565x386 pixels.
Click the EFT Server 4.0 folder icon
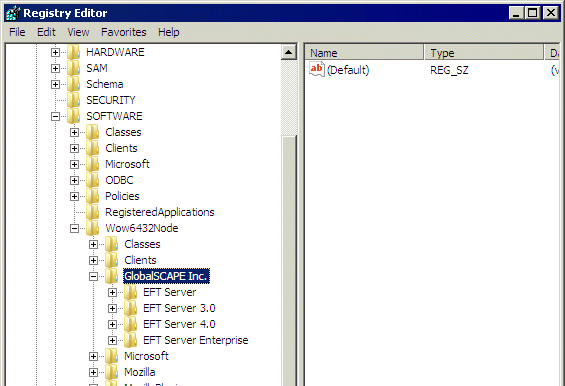click(x=130, y=324)
